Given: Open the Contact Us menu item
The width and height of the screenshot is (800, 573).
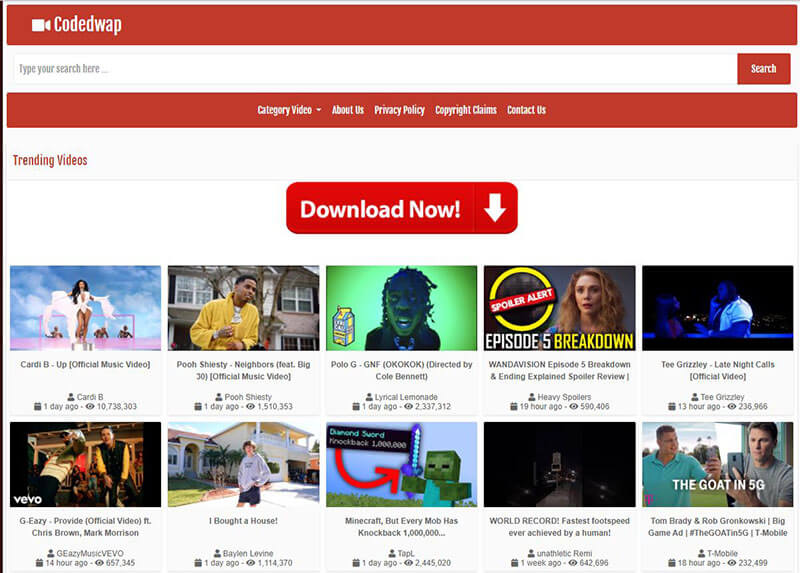Looking at the screenshot, I should [527, 110].
